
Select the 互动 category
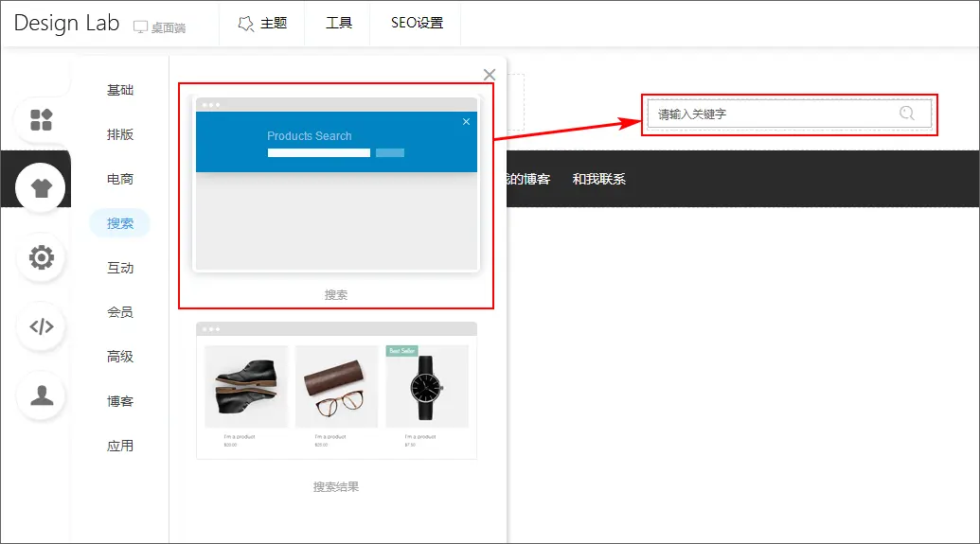tap(120, 268)
